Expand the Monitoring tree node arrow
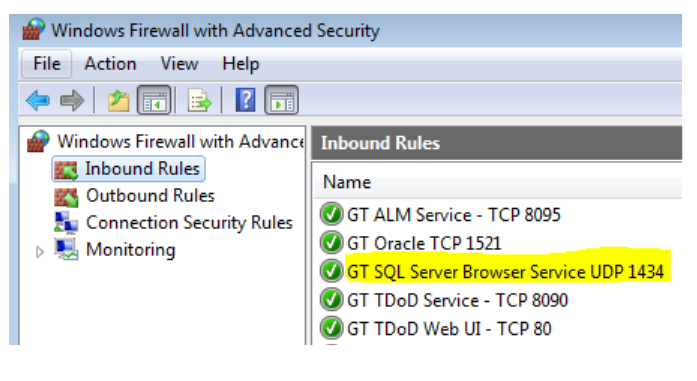Screen dimensions: 697x381 click(40, 252)
